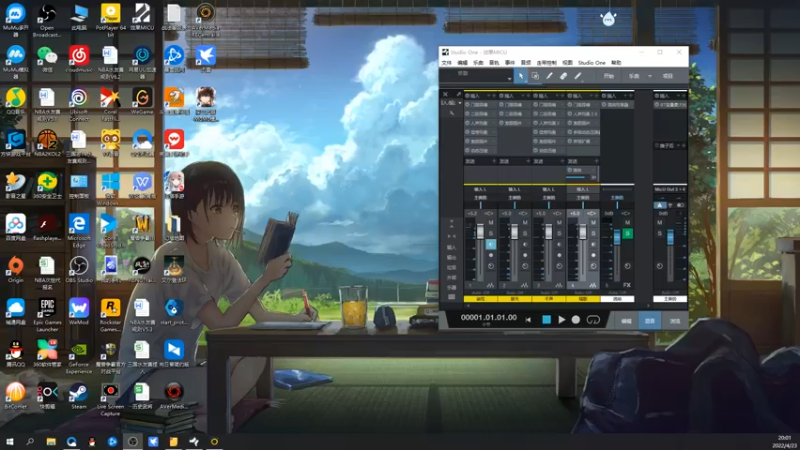Click the channel 1 volume fader

480,232
